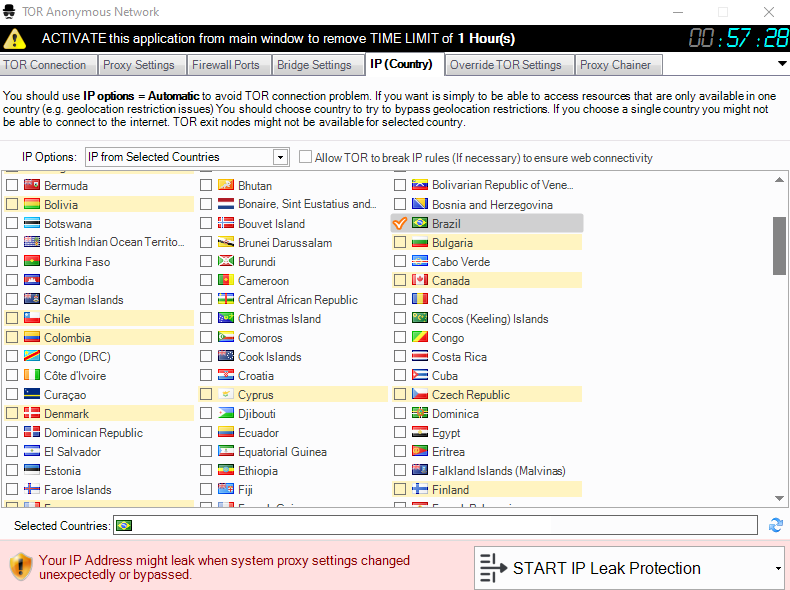
Task: Click the Ethiopia flag icon
Action: coord(226,471)
